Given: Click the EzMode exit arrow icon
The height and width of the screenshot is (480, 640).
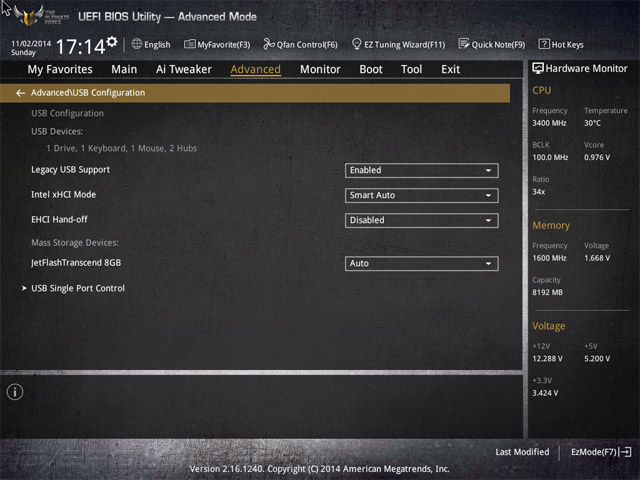Looking at the screenshot, I should pyautogui.click(x=626, y=452).
